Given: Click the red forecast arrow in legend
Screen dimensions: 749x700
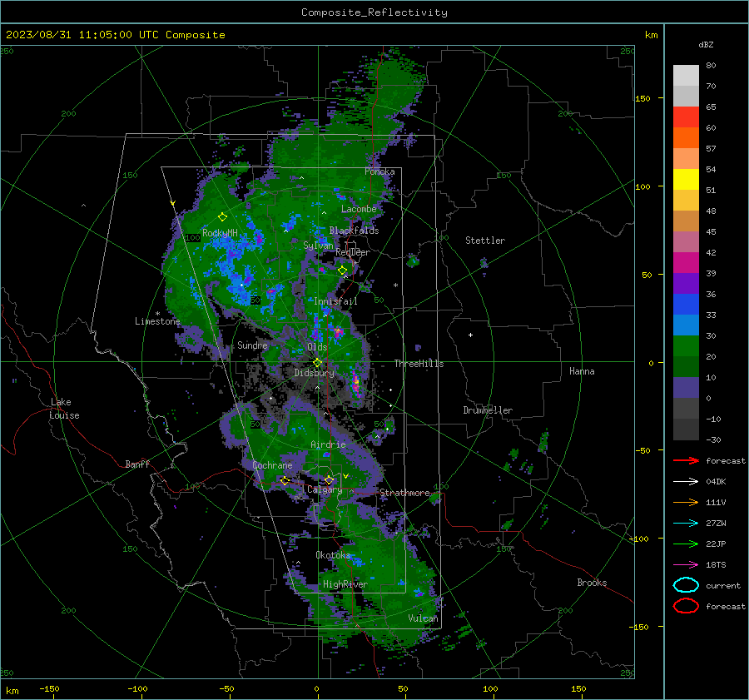Looking at the screenshot, I should [686, 460].
